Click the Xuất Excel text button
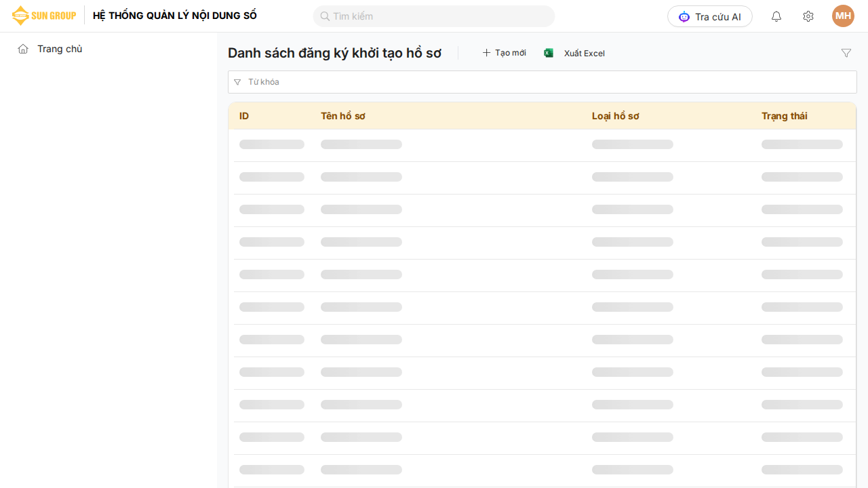The height and width of the screenshot is (488, 868). click(584, 54)
